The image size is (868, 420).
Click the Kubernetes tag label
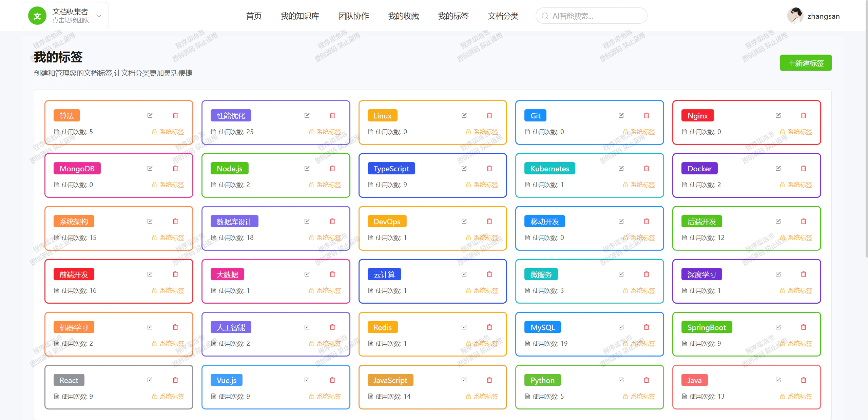[x=550, y=169]
